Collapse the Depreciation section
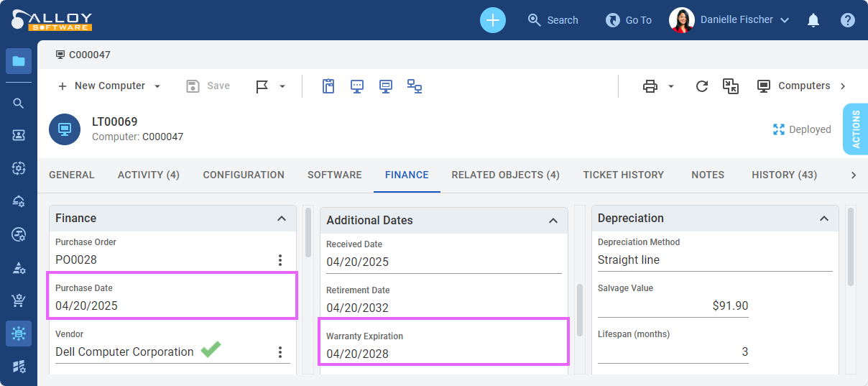The image size is (868, 386). tap(824, 219)
